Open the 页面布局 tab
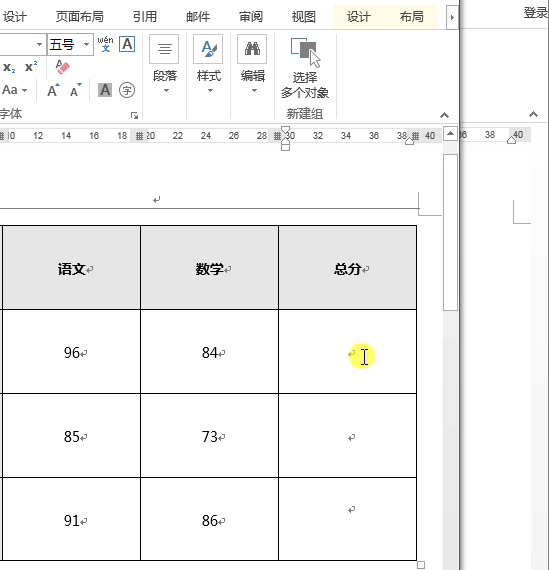This screenshot has width=549, height=570. 80,17
